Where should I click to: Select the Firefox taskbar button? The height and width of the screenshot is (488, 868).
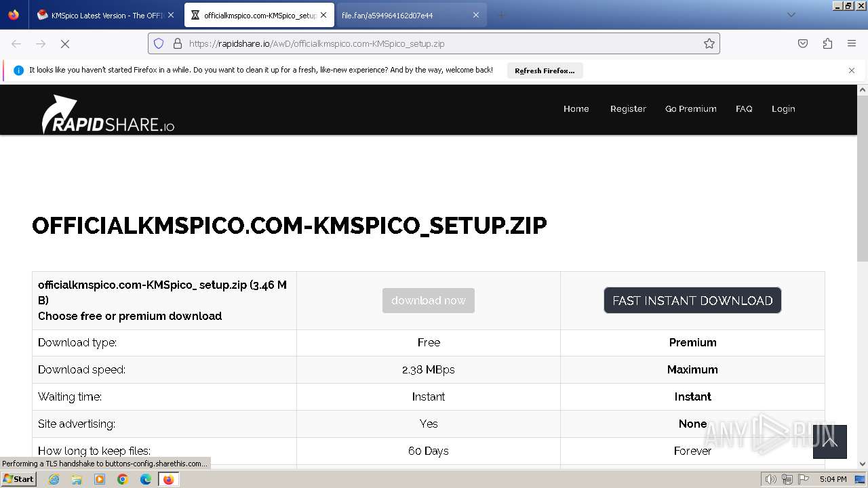coord(168,479)
